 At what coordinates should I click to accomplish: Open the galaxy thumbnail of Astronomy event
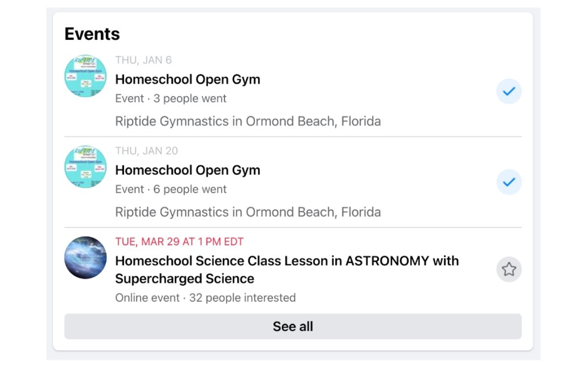click(x=86, y=258)
